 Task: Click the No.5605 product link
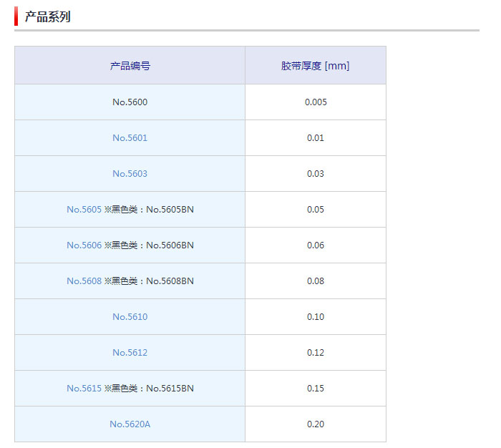pyautogui.click(x=84, y=209)
